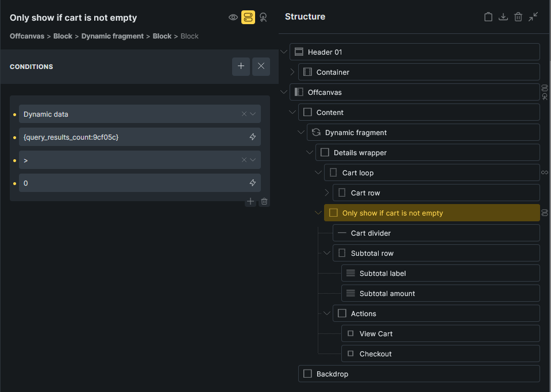Select Header 01 in the Structure tree
This screenshot has height=392, width=551.
pos(415,52)
